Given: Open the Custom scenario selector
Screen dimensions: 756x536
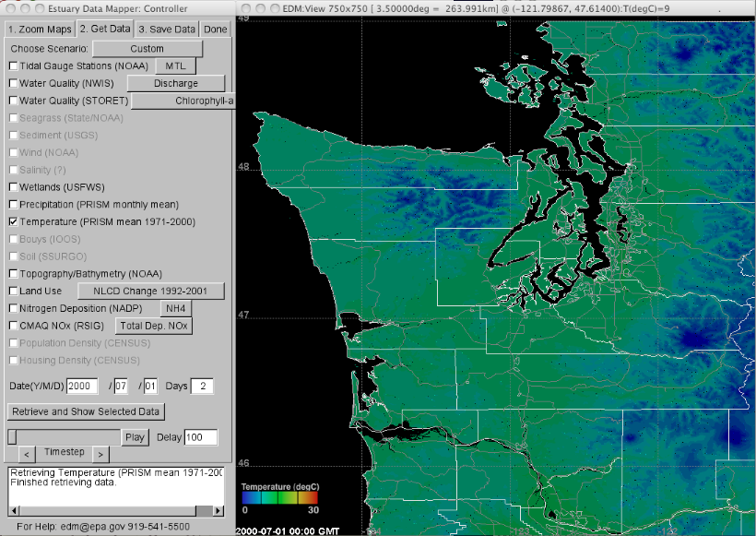Looking at the screenshot, I should (x=148, y=48).
